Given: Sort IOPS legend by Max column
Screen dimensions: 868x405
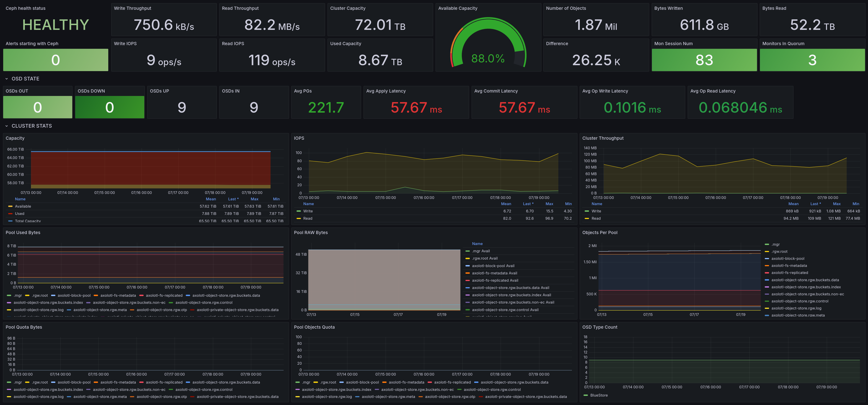Looking at the screenshot, I should click(x=549, y=204).
